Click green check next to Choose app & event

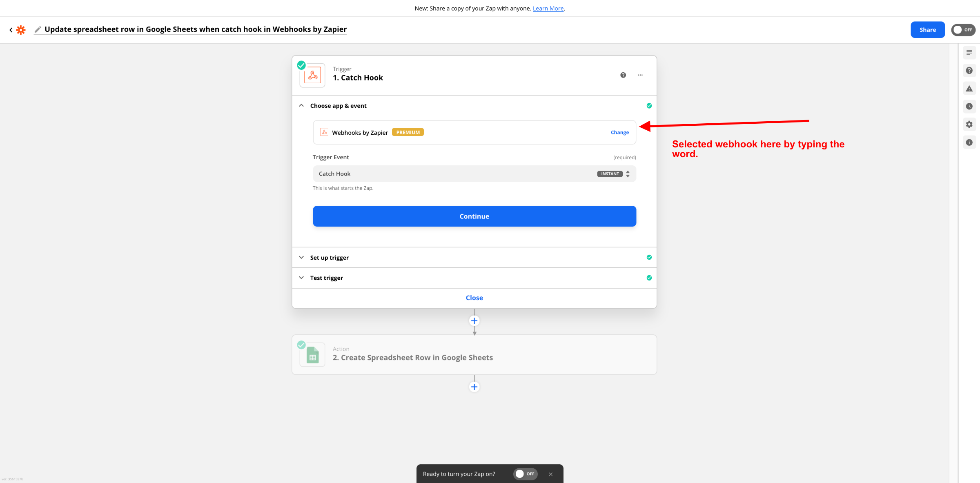point(649,106)
